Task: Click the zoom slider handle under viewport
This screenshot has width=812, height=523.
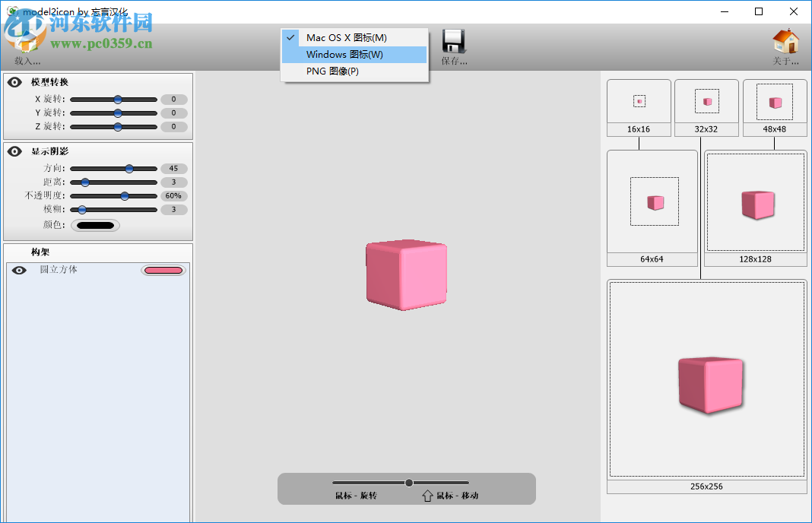Action: pyautogui.click(x=409, y=483)
